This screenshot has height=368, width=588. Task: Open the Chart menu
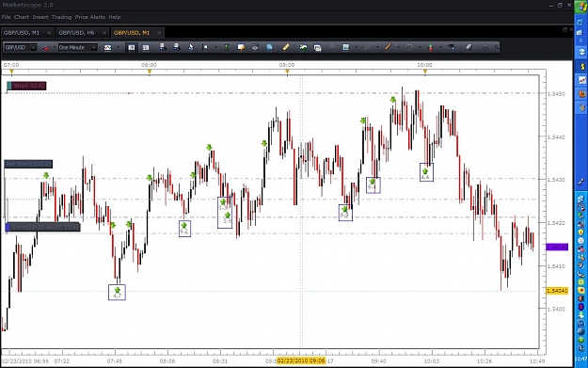[22, 17]
